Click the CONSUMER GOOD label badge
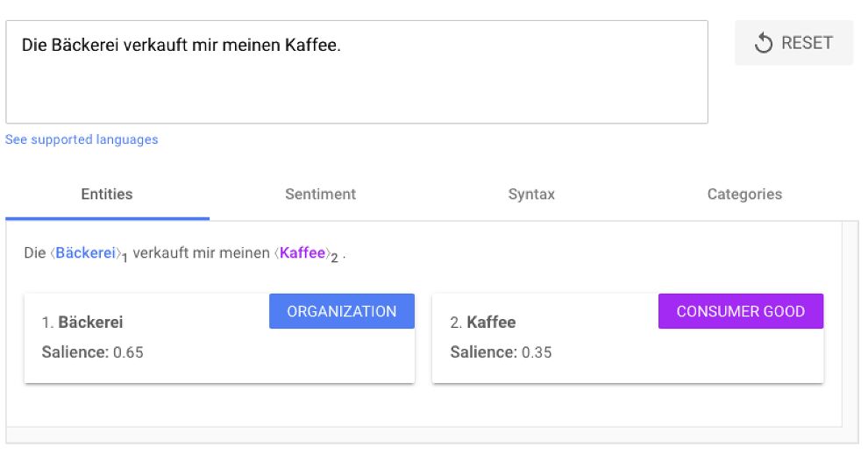 click(741, 311)
